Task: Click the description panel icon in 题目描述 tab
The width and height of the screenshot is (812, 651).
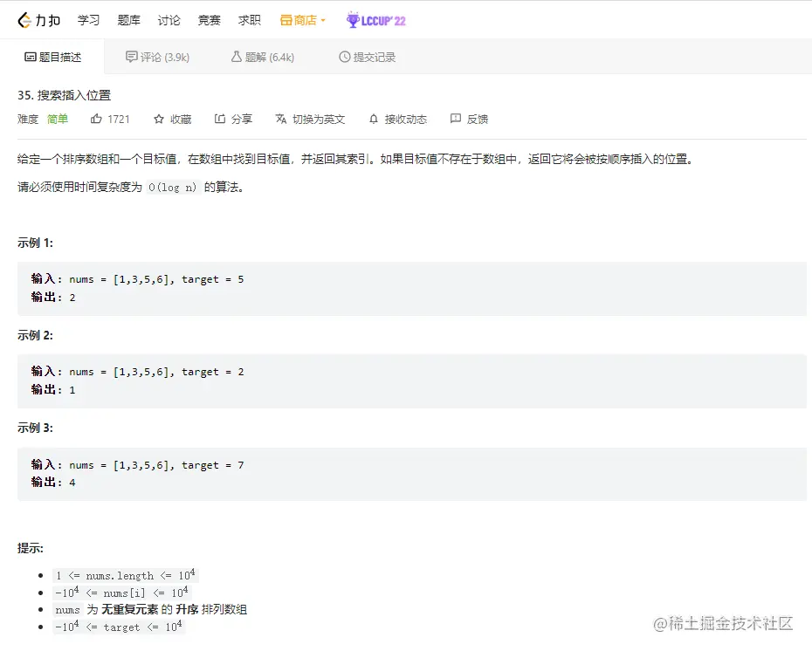Action: coord(31,57)
